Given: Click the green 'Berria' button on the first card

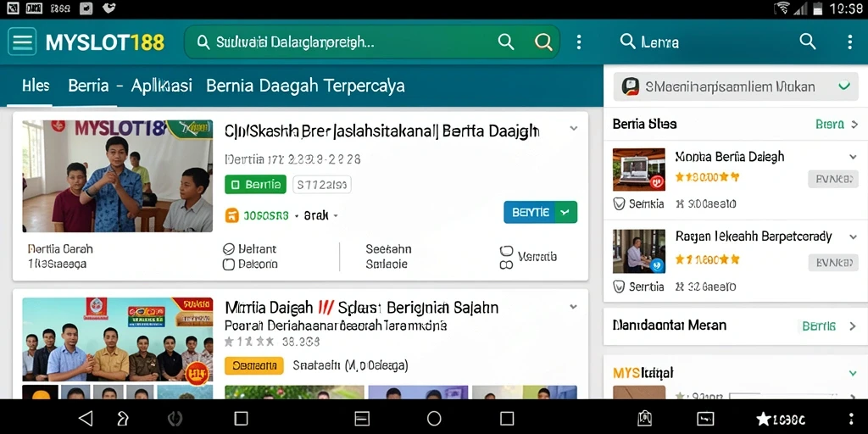Looking at the screenshot, I should (x=255, y=184).
